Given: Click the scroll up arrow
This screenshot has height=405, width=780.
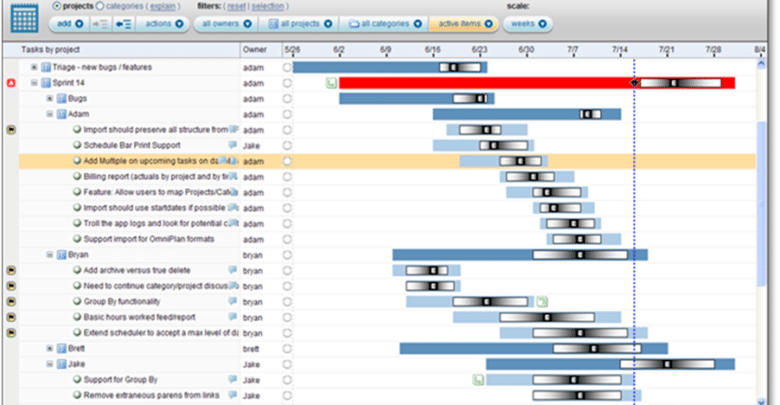Looking at the screenshot, I should [x=761, y=64].
